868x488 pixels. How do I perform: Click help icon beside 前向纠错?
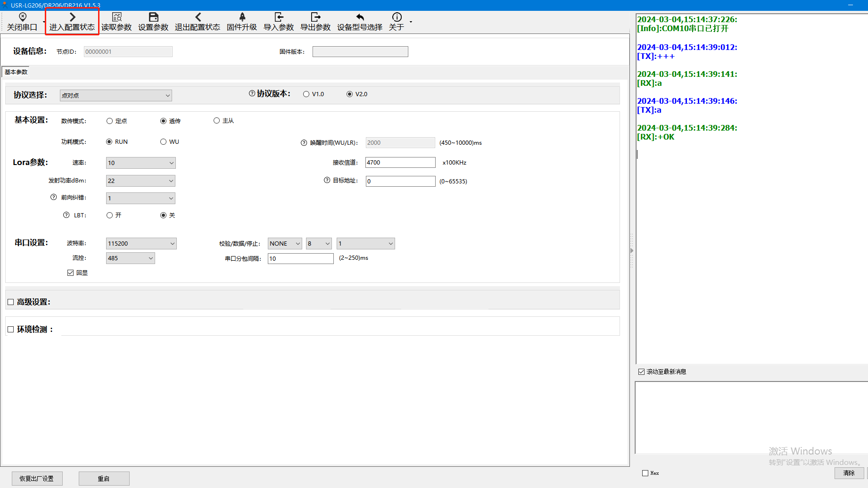point(54,197)
